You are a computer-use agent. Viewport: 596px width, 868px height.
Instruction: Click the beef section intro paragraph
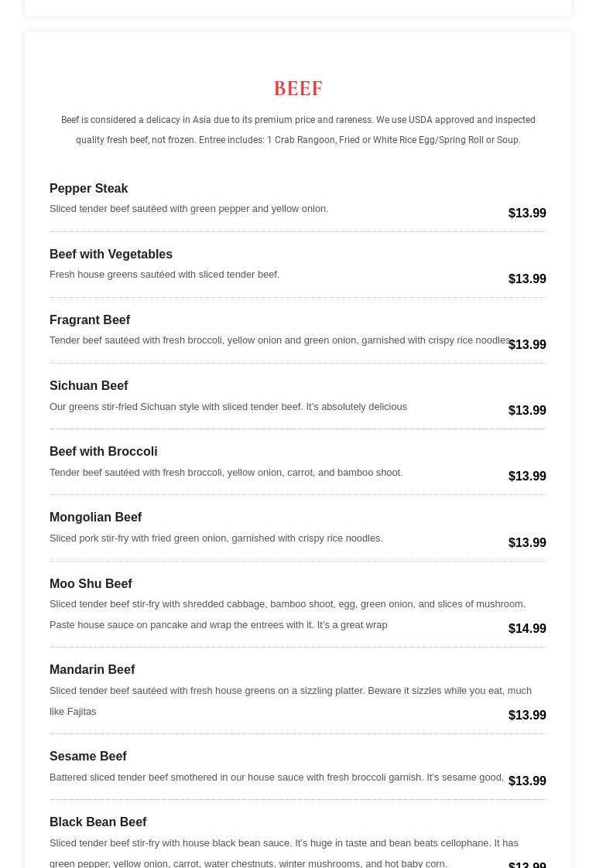298,130
